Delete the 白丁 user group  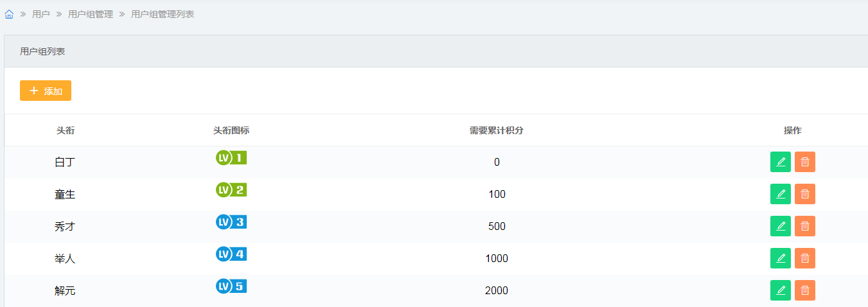(x=805, y=162)
